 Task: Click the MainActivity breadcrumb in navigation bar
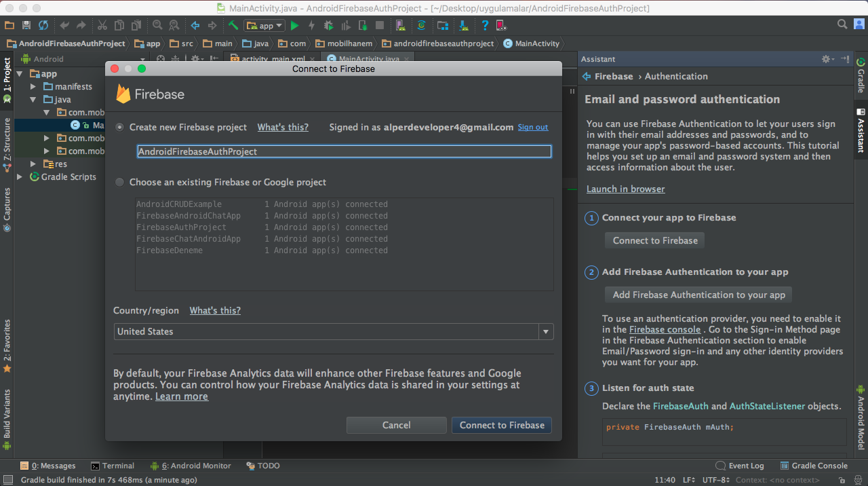coord(531,43)
